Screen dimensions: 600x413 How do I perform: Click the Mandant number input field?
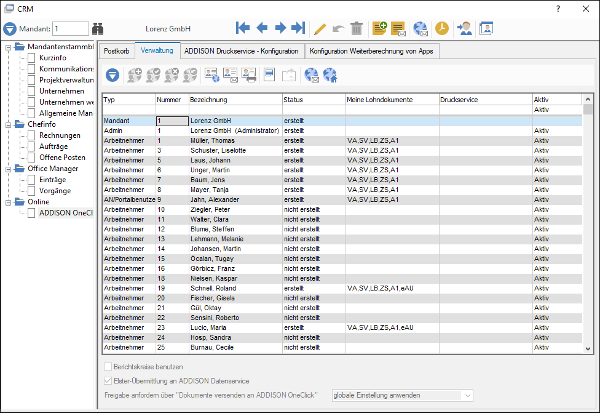(70, 29)
